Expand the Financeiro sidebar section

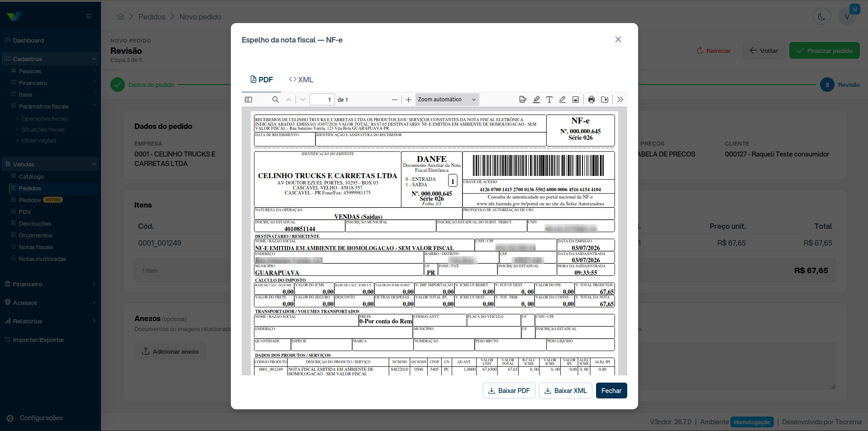pos(50,284)
